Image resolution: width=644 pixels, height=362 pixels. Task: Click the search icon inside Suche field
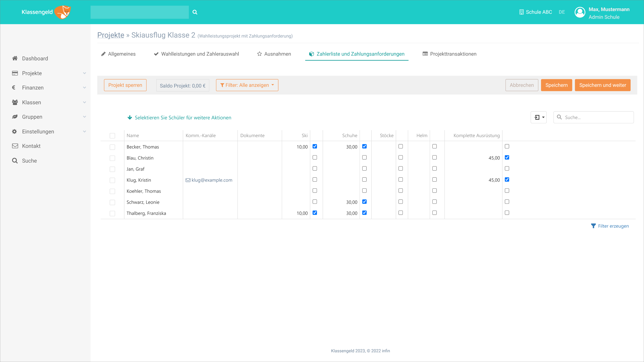click(x=559, y=117)
